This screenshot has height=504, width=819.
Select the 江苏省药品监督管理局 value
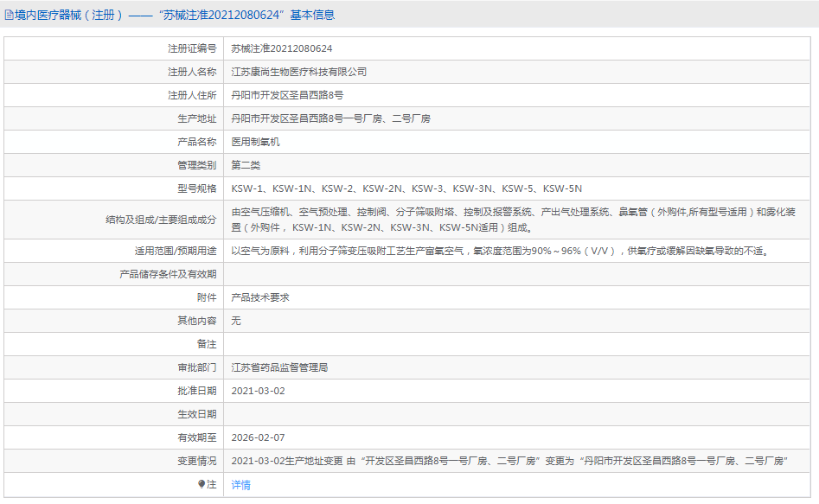click(279, 367)
